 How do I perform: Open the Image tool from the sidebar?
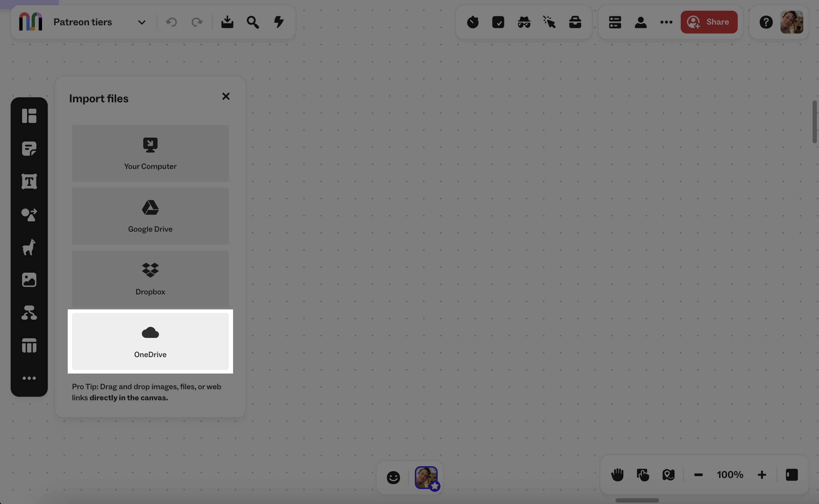coord(29,279)
